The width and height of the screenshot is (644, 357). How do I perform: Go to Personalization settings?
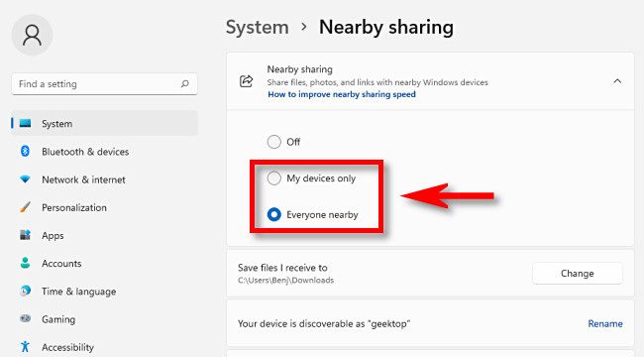coord(104,207)
